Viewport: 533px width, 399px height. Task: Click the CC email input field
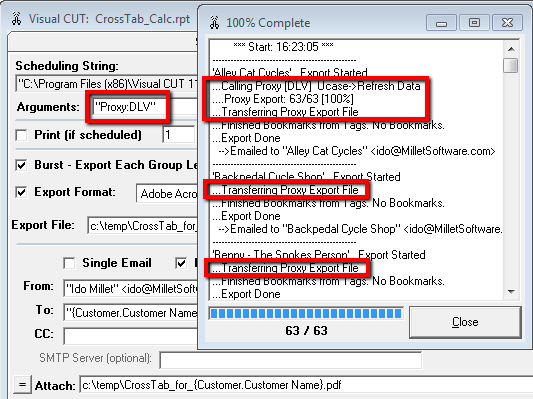pyautogui.click(x=131, y=336)
